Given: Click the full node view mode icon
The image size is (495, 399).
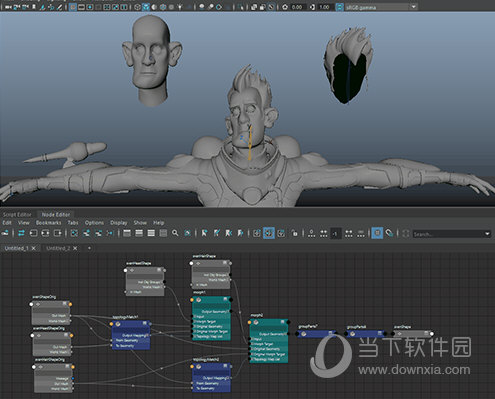Looking at the screenshot, I should (151, 233).
